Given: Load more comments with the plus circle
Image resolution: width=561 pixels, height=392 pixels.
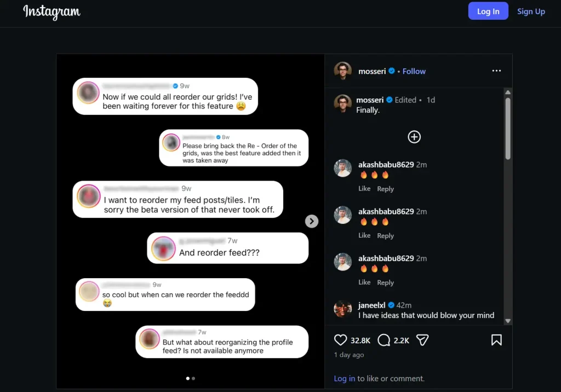Looking at the screenshot, I should coord(414,137).
